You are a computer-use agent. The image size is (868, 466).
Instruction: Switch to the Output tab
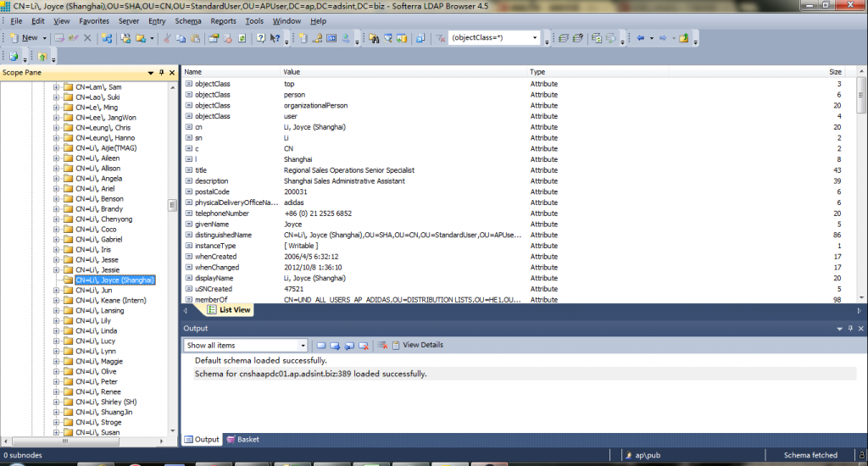pos(202,440)
